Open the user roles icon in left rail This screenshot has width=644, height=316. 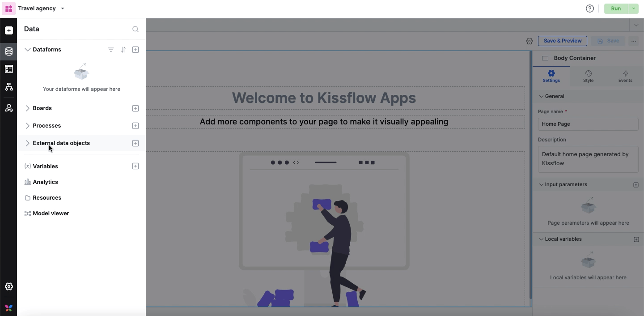pyautogui.click(x=8, y=108)
